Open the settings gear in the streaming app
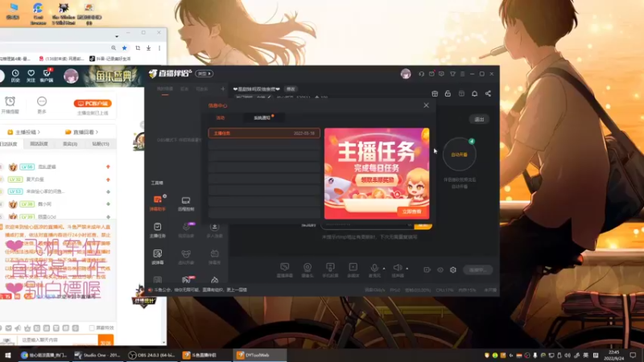Viewport: 644px width, 362px height. pyautogui.click(x=453, y=269)
